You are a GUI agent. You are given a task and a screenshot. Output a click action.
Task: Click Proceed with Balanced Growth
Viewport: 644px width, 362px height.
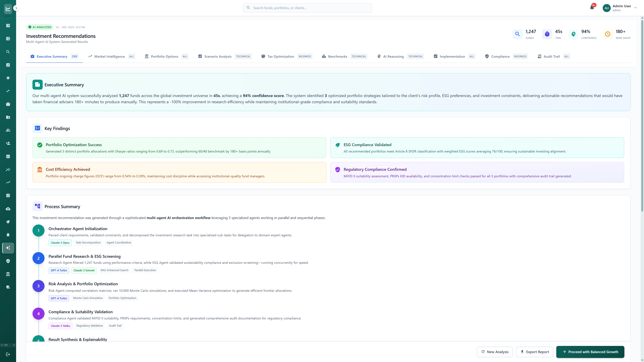point(590,352)
